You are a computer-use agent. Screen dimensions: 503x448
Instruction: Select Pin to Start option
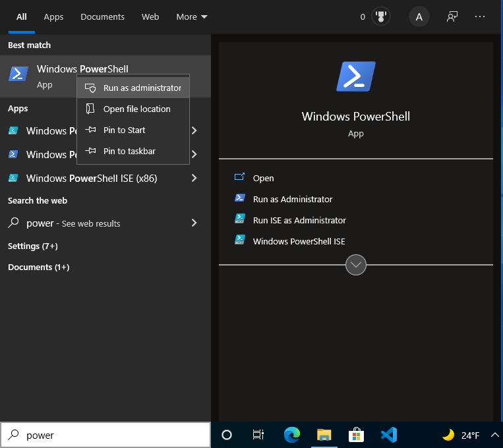[x=133, y=130]
